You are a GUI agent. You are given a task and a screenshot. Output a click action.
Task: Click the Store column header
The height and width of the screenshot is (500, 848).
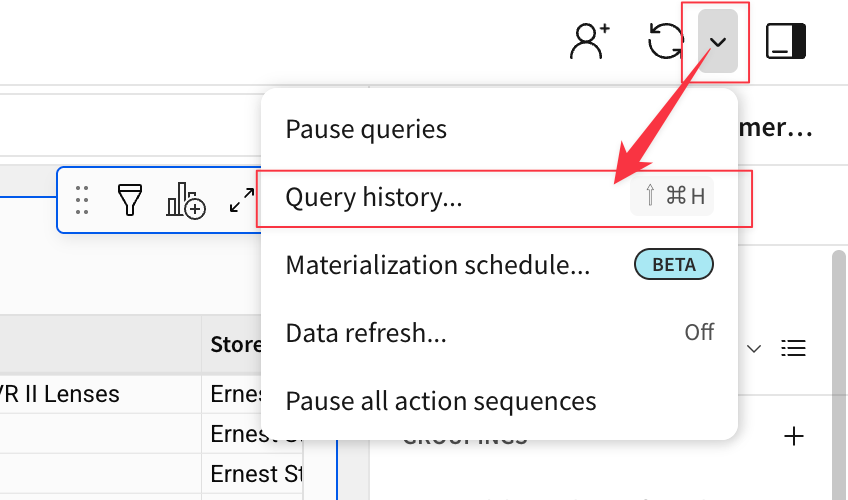pos(233,345)
